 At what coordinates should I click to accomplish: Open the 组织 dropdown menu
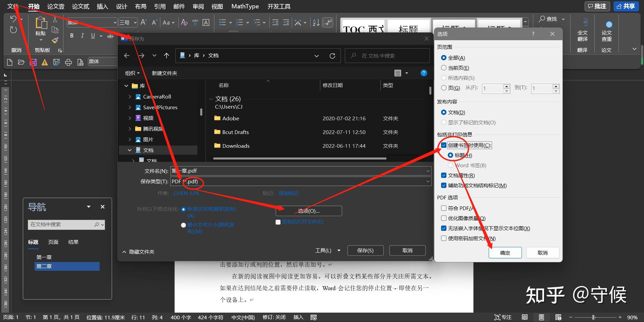point(132,73)
